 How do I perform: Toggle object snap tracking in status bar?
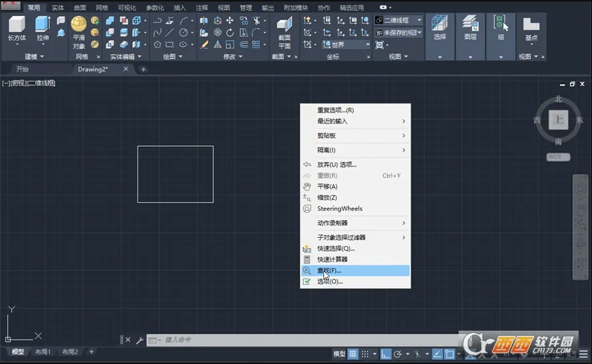(437, 354)
